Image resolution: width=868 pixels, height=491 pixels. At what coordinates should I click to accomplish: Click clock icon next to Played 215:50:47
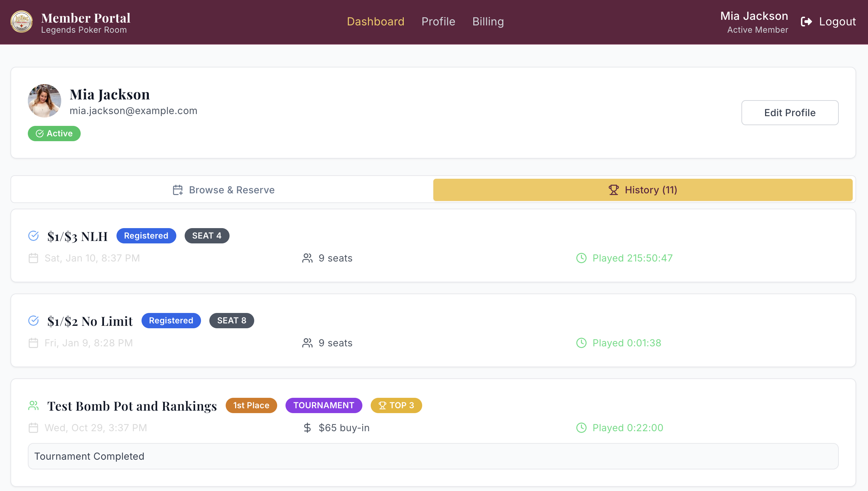click(581, 258)
